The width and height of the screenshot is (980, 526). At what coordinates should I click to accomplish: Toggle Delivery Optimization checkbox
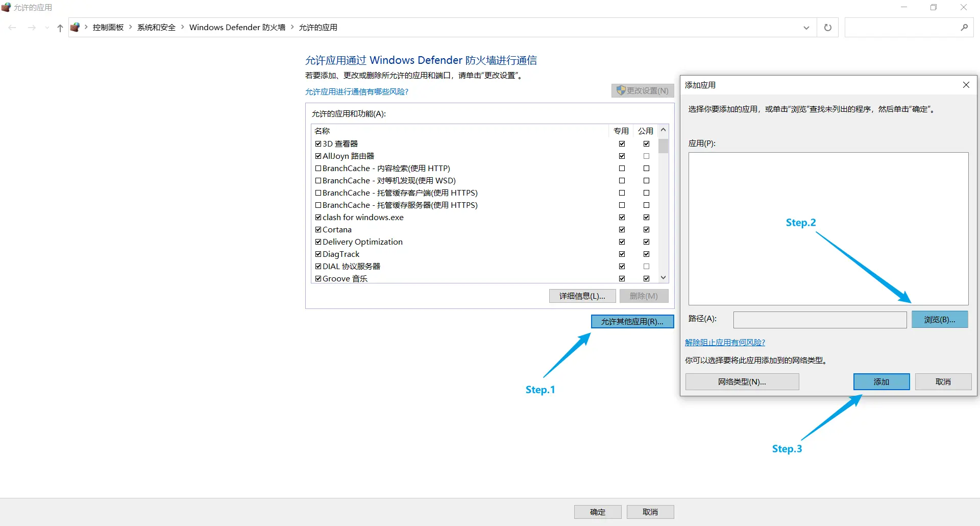click(x=318, y=242)
